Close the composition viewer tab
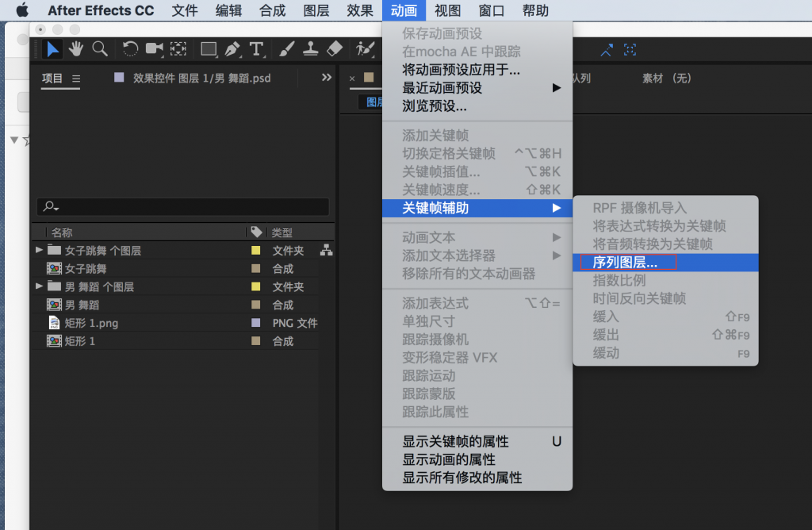This screenshot has height=530, width=812. tap(352, 79)
